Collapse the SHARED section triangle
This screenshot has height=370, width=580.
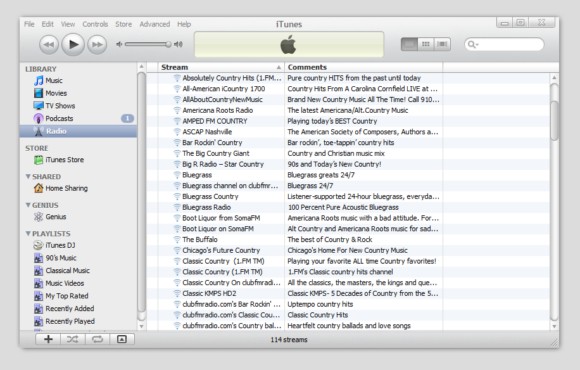click(x=28, y=176)
